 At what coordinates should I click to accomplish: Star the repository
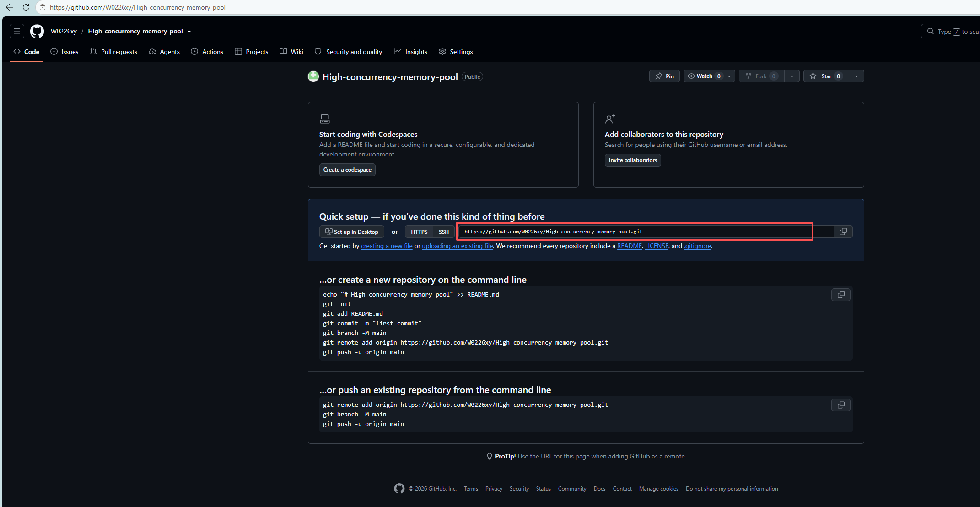tap(826, 76)
